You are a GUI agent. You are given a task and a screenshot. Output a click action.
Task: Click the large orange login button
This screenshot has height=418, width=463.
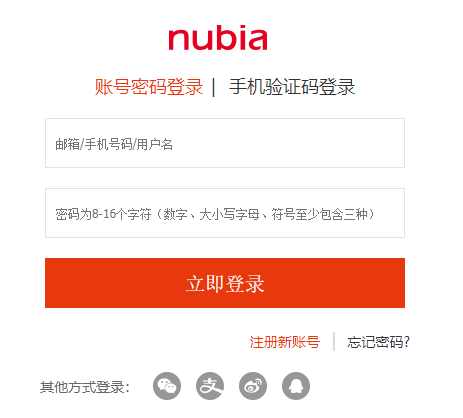pos(225,283)
